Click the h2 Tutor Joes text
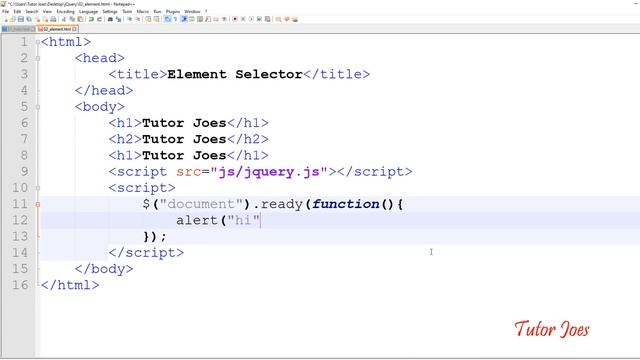Viewport: 640px width, 360px height. click(x=184, y=140)
